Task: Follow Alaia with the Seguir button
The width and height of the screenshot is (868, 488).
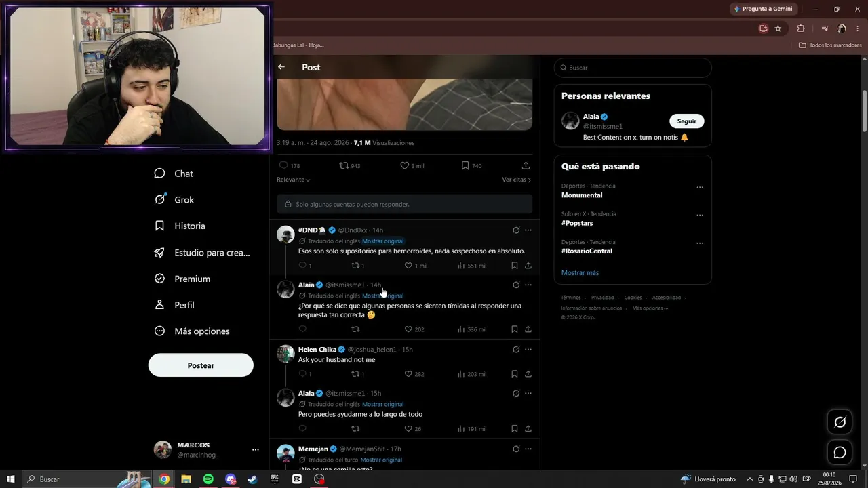Action: (687, 121)
